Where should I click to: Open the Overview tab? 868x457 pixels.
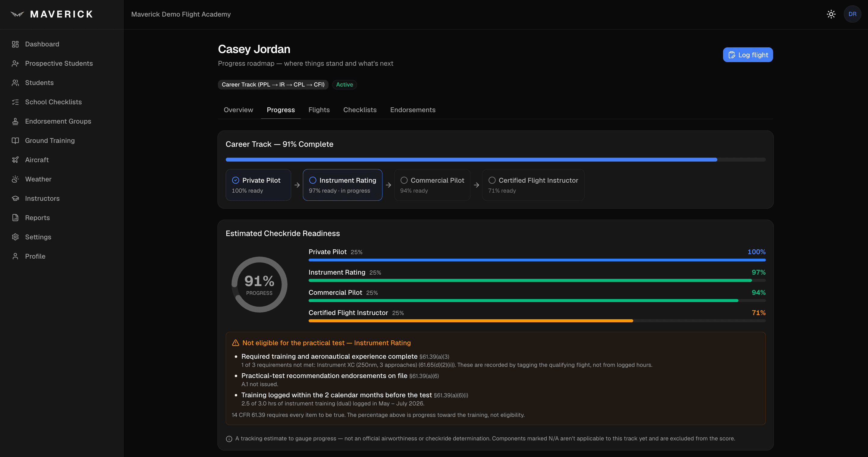pyautogui.click(x=238, y=110)
